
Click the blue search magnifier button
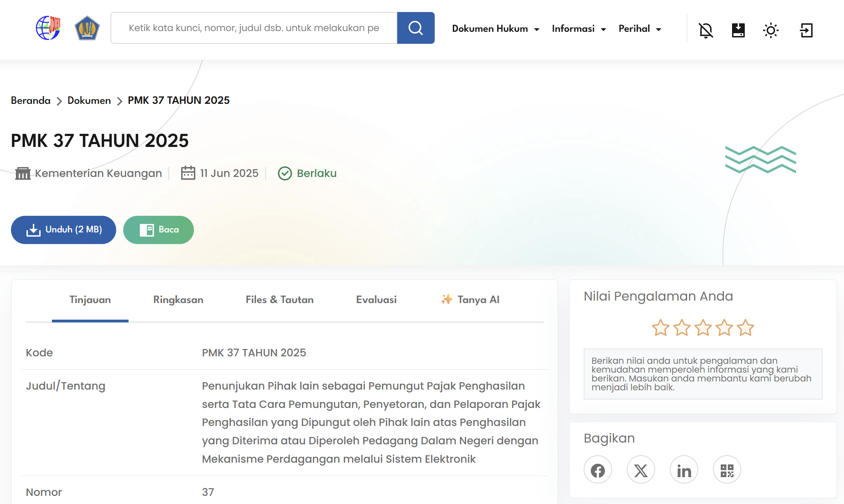(416, 28)
